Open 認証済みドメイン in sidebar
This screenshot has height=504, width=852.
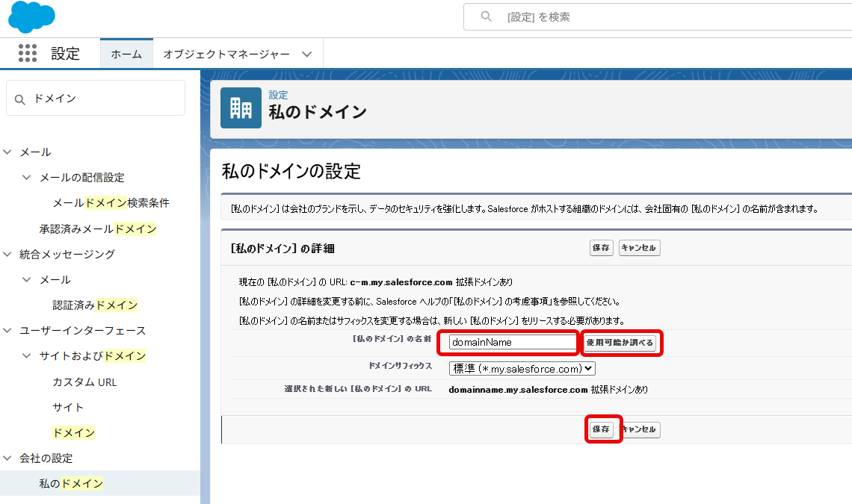pyautogui.click(x=95, y=305)
